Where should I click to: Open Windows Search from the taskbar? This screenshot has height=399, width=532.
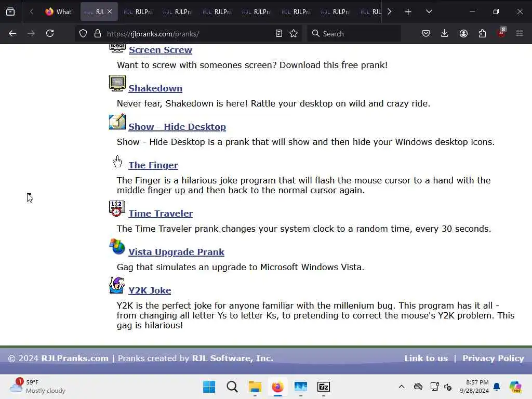click(232, 387)
